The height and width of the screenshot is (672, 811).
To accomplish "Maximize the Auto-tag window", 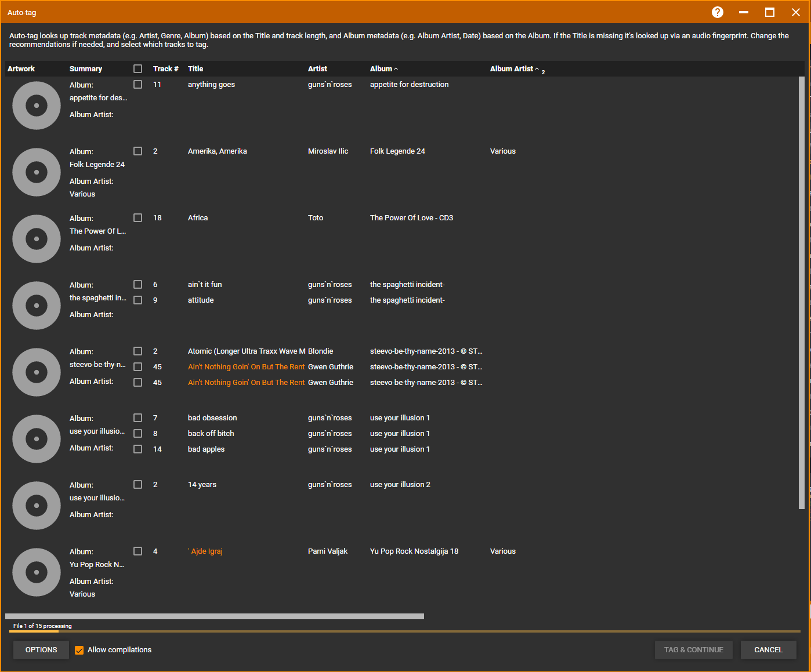I will (770, 12).
